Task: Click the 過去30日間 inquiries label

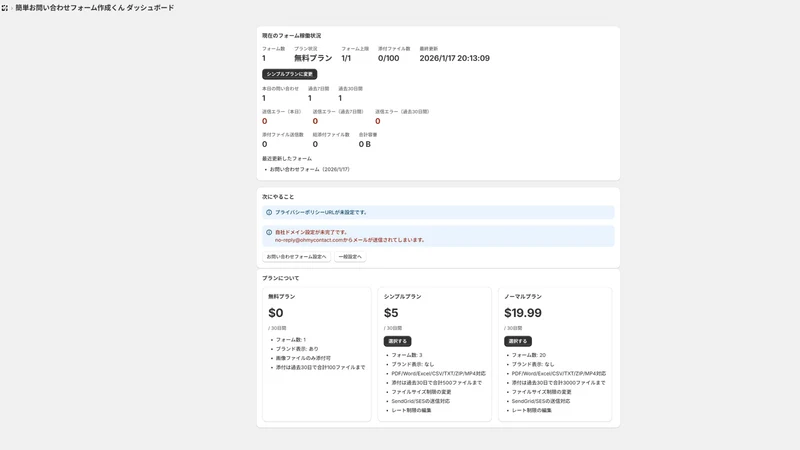Action: 351,89
